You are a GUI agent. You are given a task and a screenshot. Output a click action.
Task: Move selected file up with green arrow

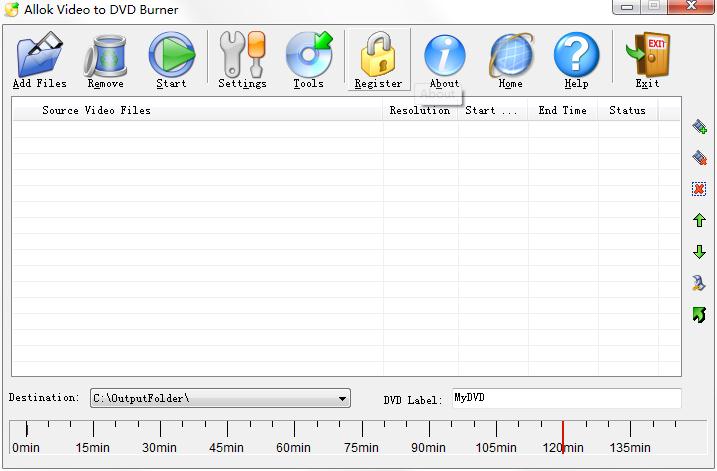click(699, 220)
